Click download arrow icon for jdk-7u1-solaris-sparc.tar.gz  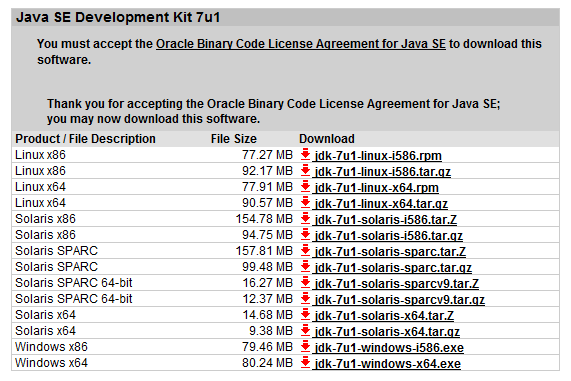pyautogui.click(x=305, y=267)
